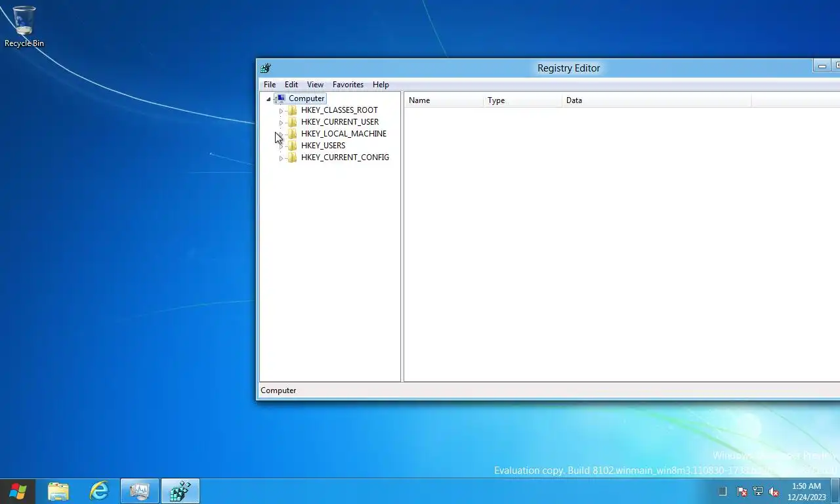
Task: Select the HKEY_USERS label
Action: (323, 146)
